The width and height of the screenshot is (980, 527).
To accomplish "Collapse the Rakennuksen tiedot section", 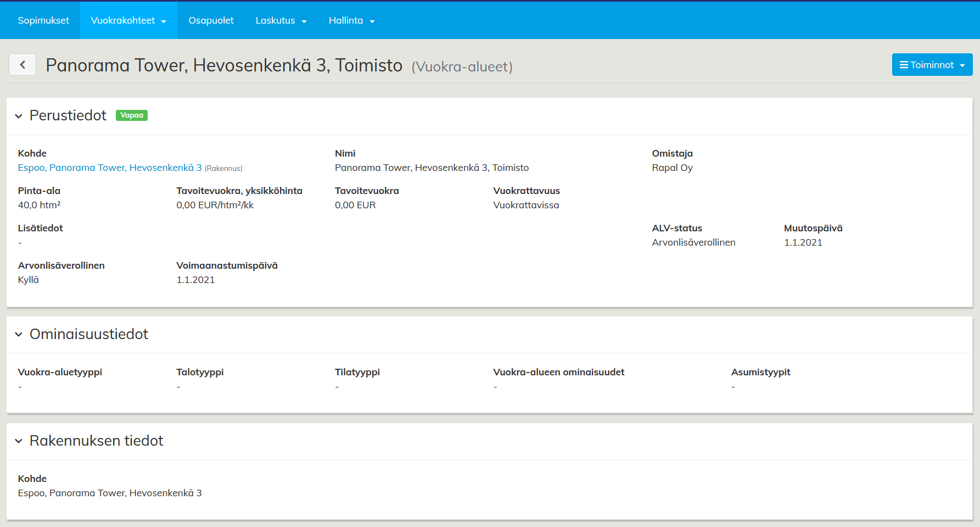I will (19, 441).
